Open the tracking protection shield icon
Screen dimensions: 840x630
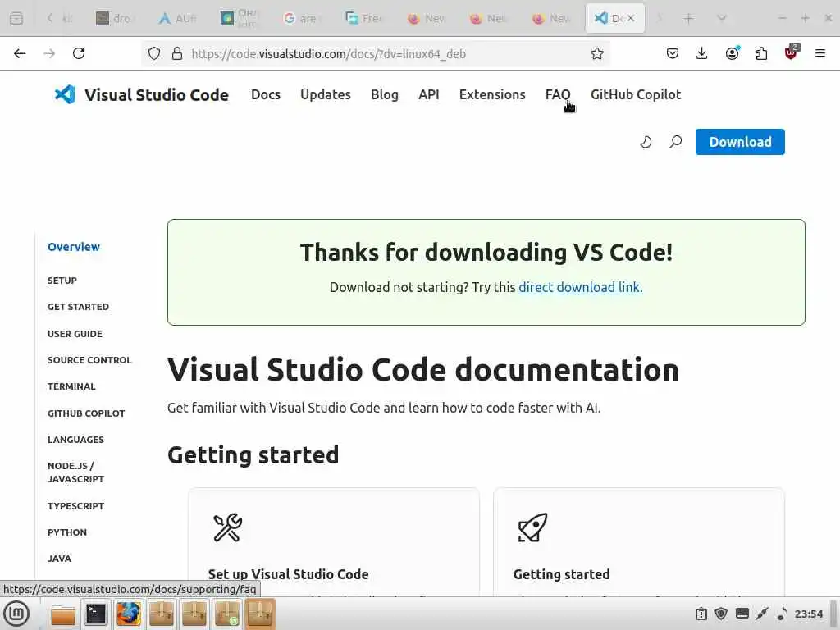pyautogui.click(x=154, y=53)
